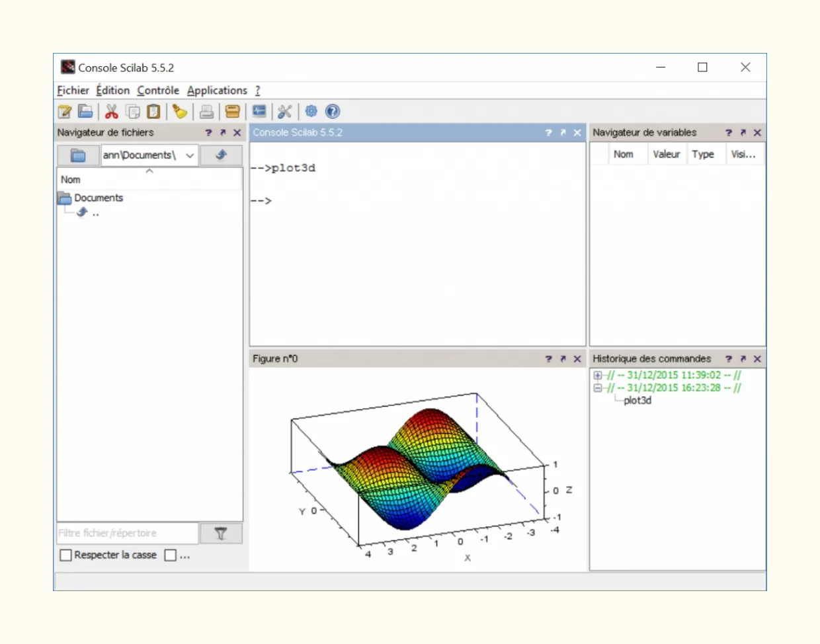Open the ATOMS module manager icon

(232, 112)
